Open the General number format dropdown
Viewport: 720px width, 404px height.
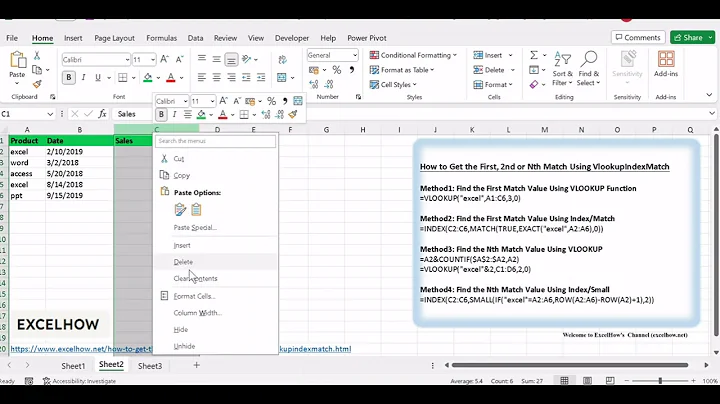point(354,55)
